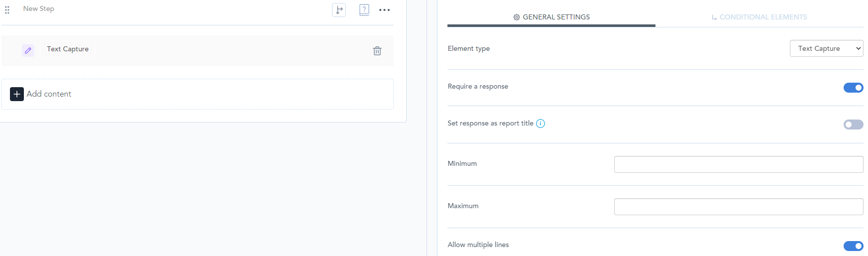Viewport: 868px width, 256px height.
Task: Click the New Step title text
Action: pyautogui.click(x=39, y=8)
